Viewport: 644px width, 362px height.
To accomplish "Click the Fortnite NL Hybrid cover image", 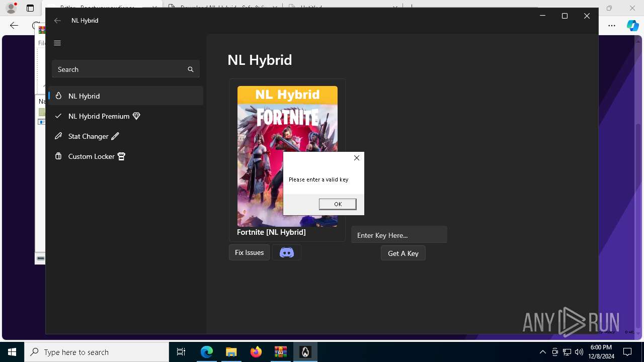I will tap(287, 156).
